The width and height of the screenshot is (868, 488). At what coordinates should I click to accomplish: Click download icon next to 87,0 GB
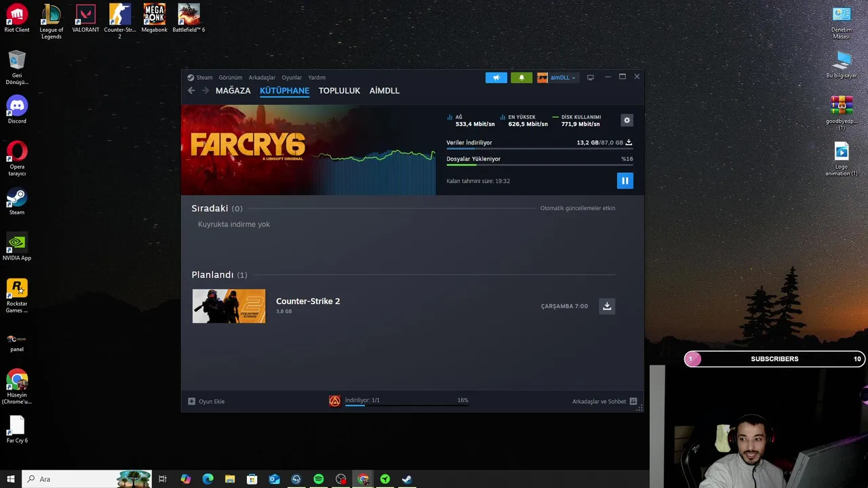(629, 142)
